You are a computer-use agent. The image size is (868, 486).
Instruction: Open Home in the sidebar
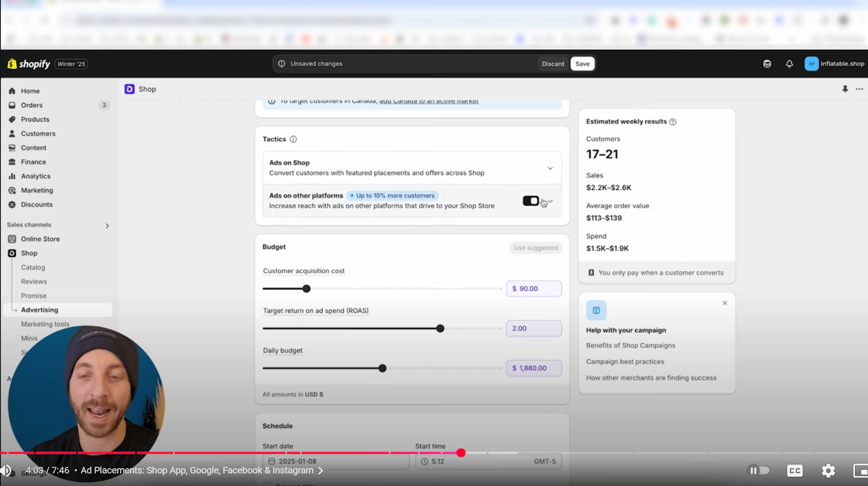tap(30, 91)
